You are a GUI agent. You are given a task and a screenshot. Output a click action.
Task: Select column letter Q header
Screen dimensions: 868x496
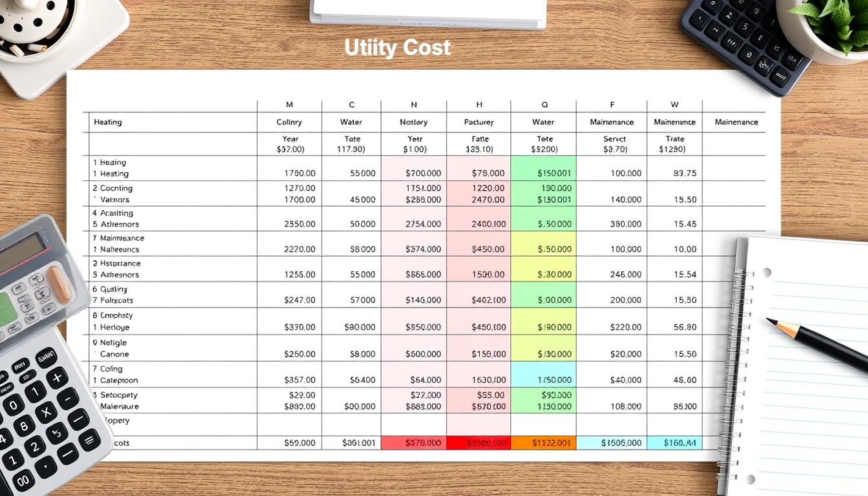click(544, 105)
